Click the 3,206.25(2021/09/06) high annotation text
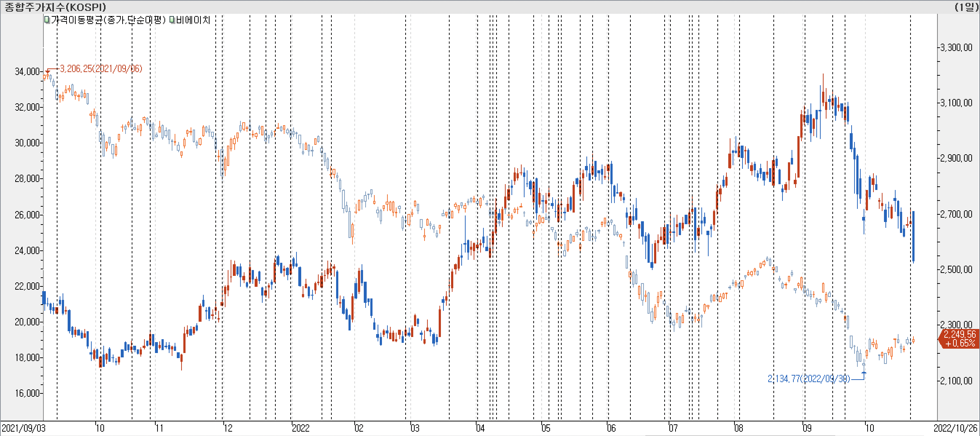 [101, 68]
